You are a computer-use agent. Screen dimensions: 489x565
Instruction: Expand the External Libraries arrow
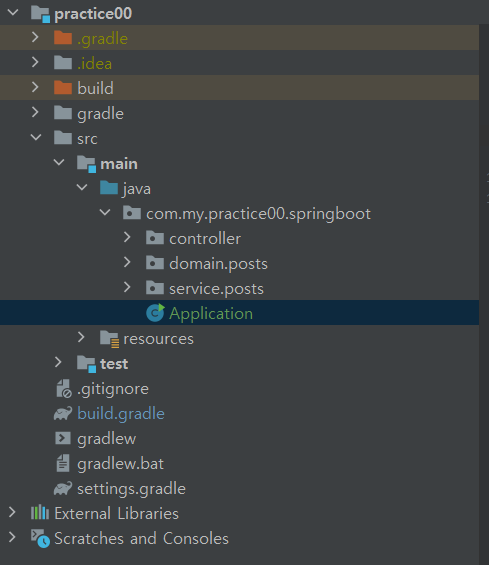click(12, 512)
